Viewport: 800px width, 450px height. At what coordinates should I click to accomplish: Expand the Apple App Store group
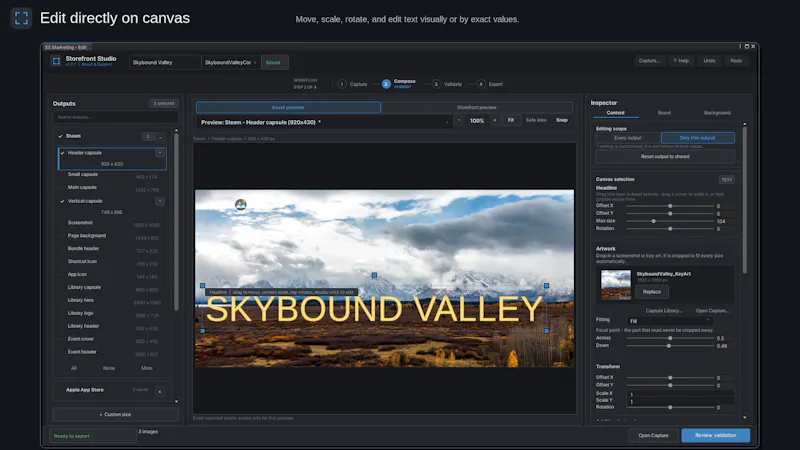(160, 391)
